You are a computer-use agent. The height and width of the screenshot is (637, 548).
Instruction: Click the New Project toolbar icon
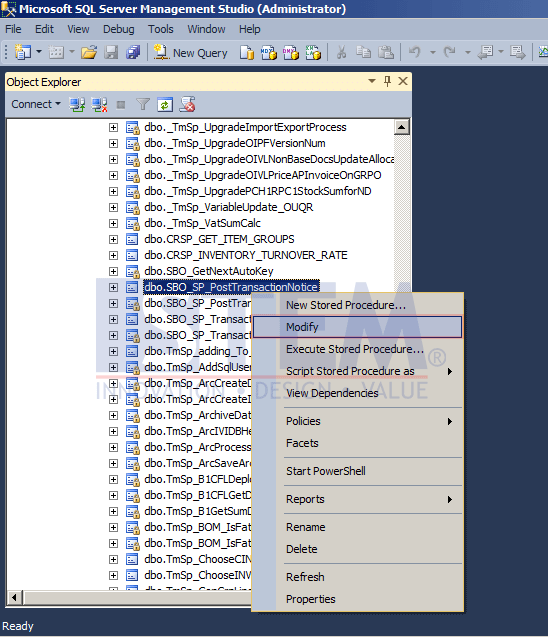(x=23, y=52)
